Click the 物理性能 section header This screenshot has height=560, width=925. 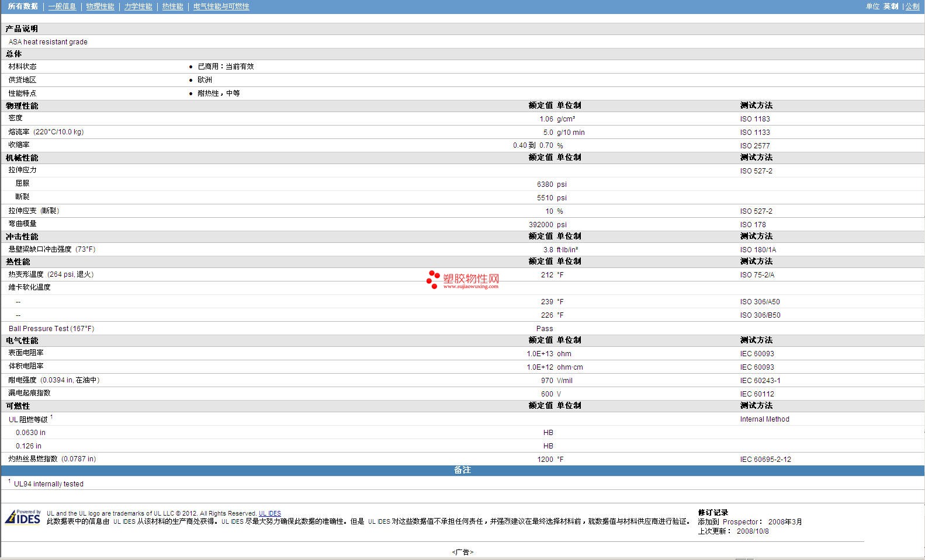pyautogui.click(x=22, y=106)
